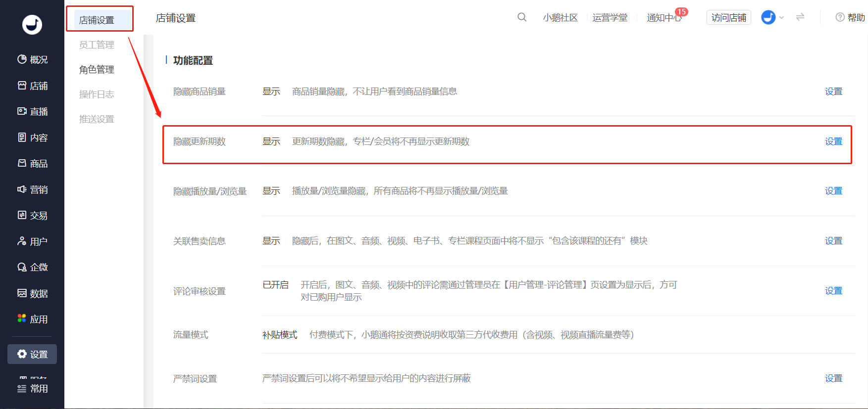The image size is (868, 409).
Task: Open the 数据 data sidebar item
Action: tap(32, 293)
